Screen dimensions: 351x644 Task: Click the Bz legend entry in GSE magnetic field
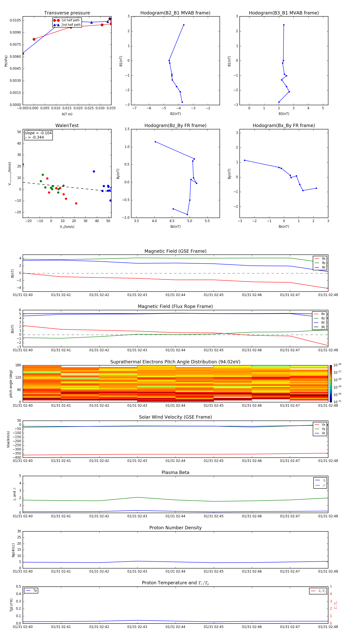pos(320,267)
